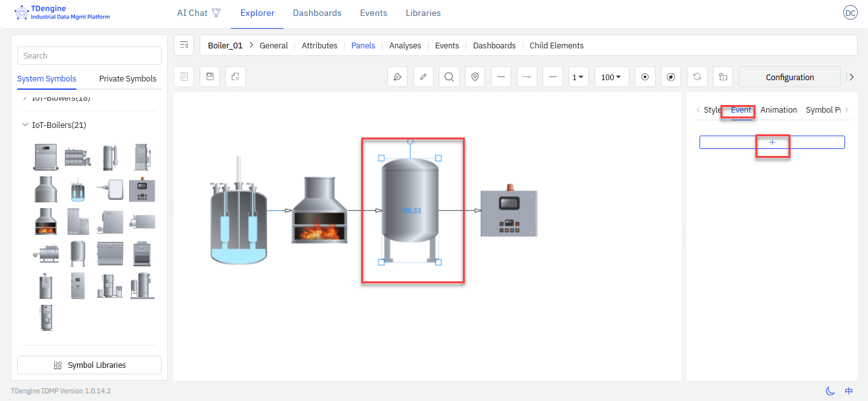The height and width of the screenshot is (401, 868).
Task: Open the line width dropdown showing 1
Action: [x=578, y=77]
